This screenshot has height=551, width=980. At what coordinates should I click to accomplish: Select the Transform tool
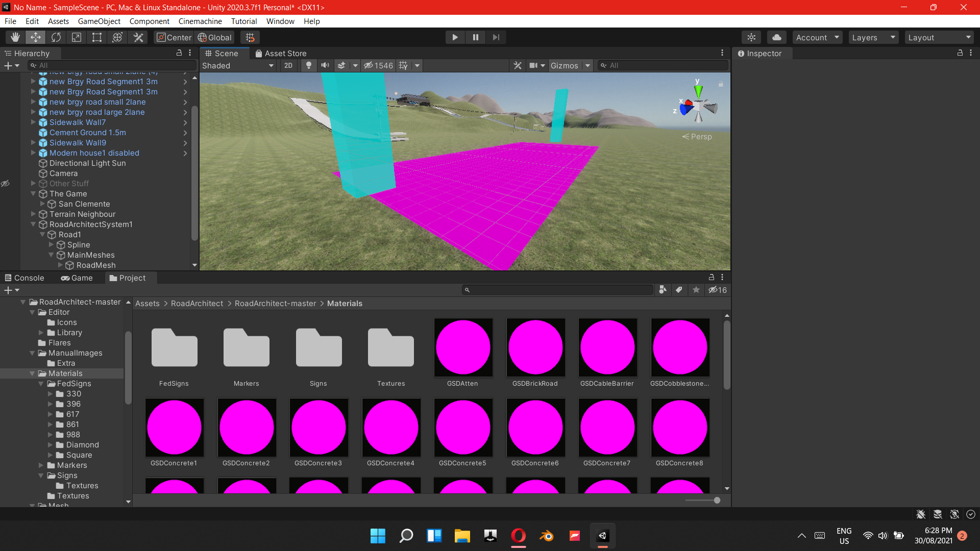[117, 37]
